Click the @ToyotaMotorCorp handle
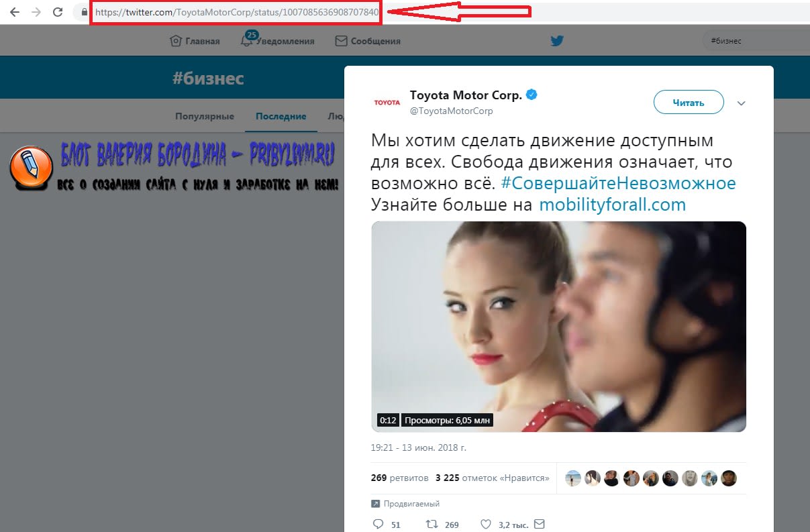 point(451,111)
